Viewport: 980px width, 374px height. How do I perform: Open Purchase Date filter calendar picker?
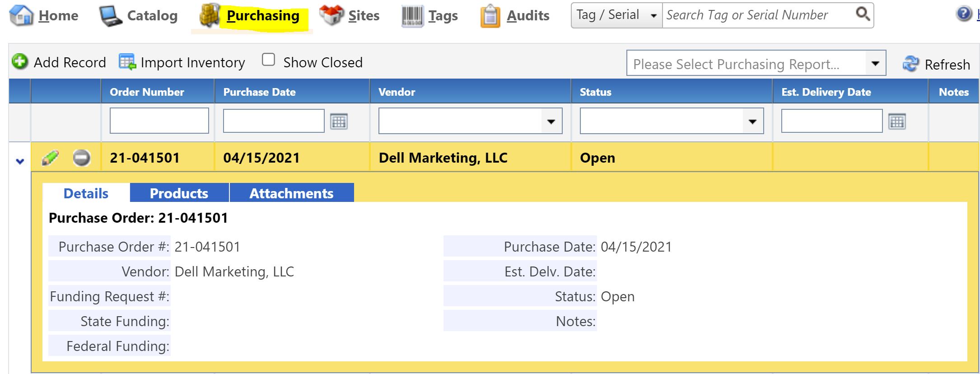coord(339,121)
